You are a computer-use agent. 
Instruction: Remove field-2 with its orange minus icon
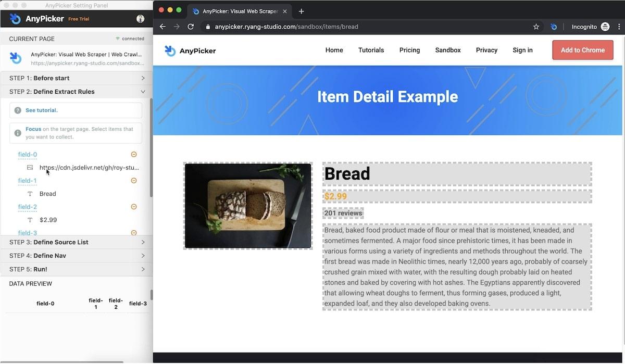(134, 207)
